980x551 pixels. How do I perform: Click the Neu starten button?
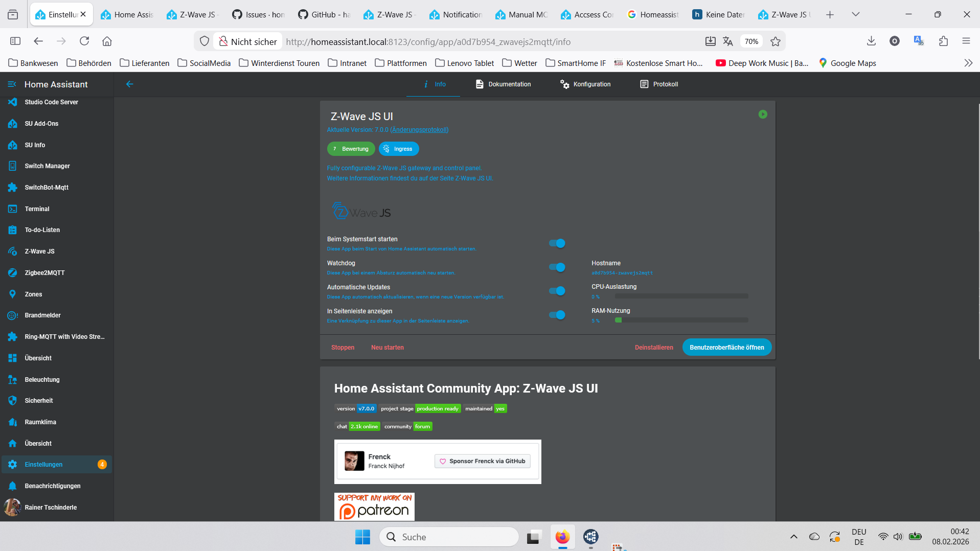click(x=388, y=348)
